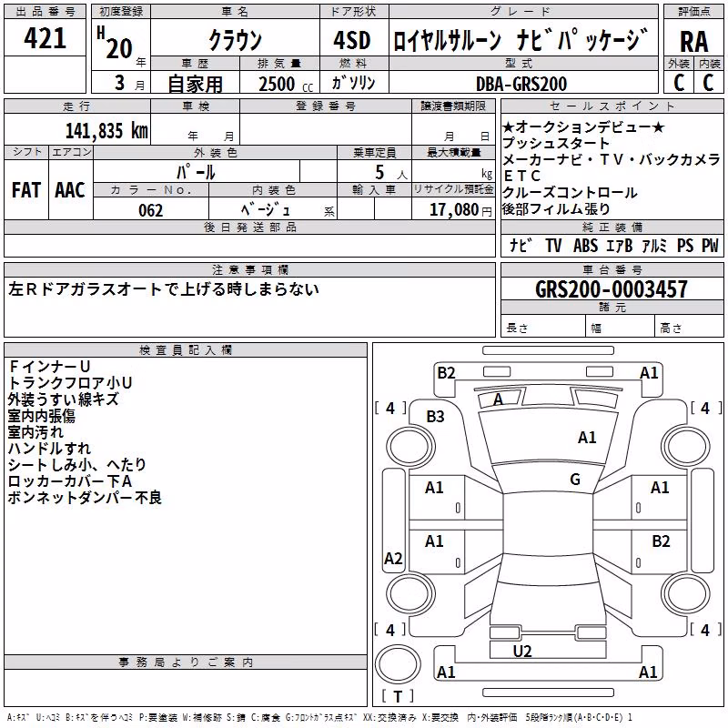Select sales point ★オークションデビュー★
The image size is (728, 728).
[x=583, y=126]
